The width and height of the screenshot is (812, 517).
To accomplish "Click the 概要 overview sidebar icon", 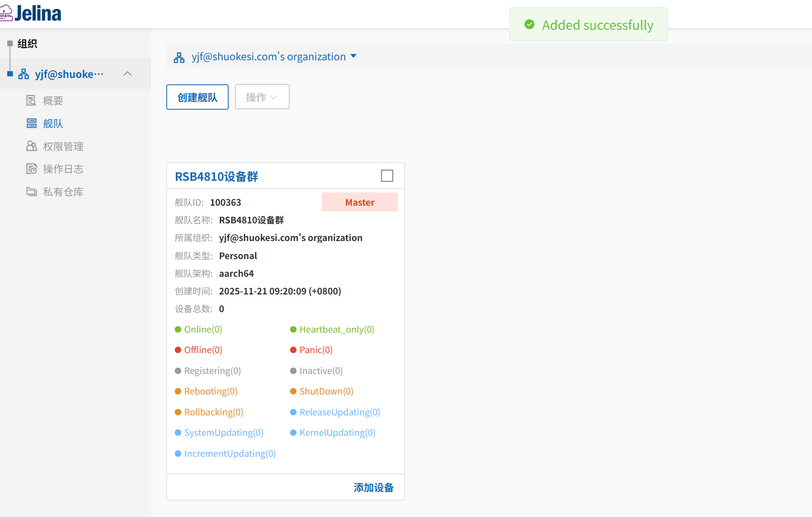I will coord(31,100).
